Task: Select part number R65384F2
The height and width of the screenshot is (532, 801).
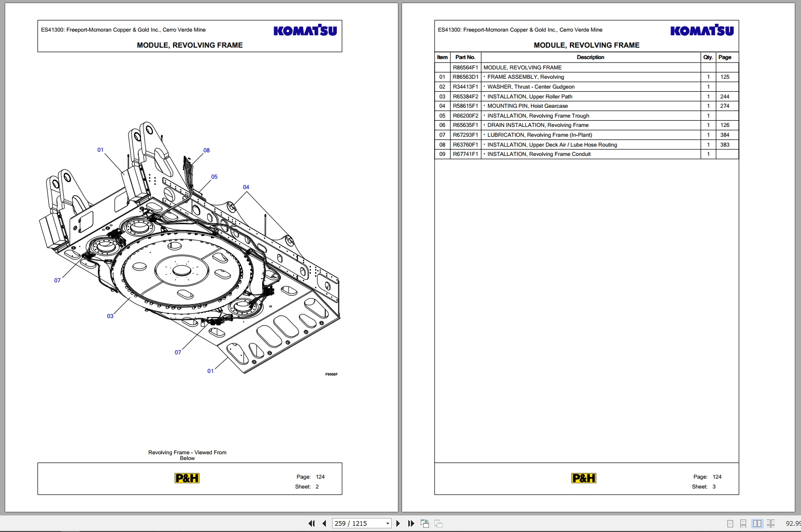Action: (465, 96)
